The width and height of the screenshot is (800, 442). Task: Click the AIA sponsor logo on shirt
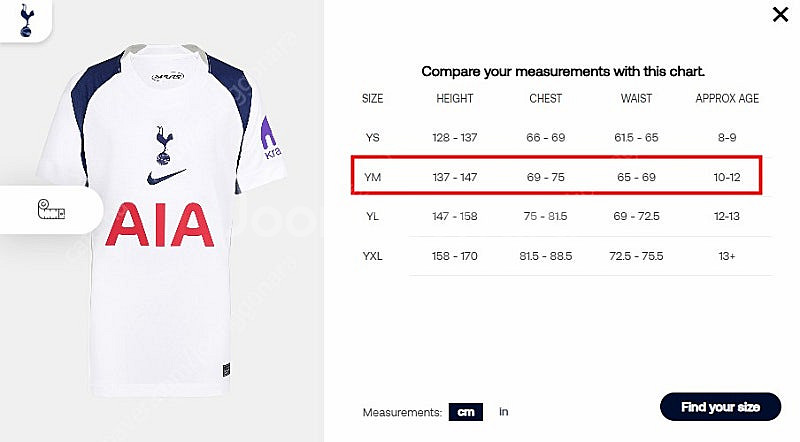pos(160,225)
